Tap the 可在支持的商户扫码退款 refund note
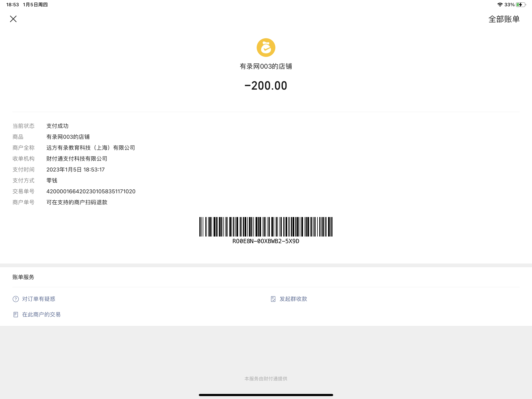The height and width of the screenshot is (399, 532). pos(77,202)
